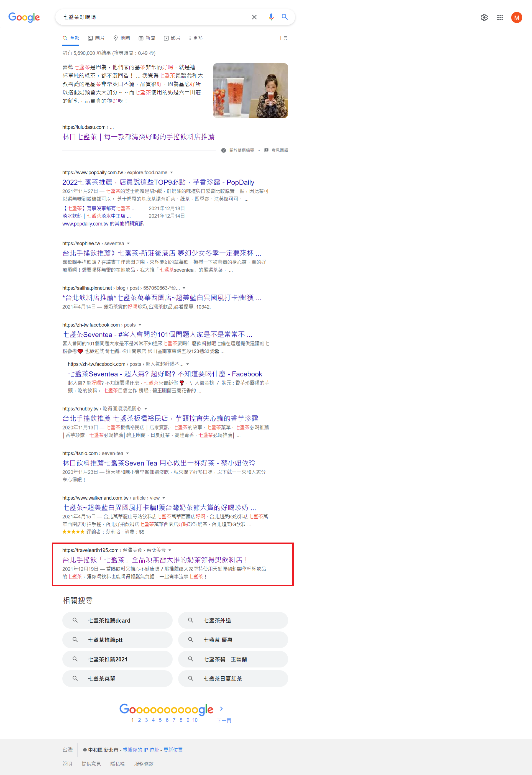Search related term 七盞茶推薦dcard
This screenshot has width=532, height=775.
tap(117, 620)
